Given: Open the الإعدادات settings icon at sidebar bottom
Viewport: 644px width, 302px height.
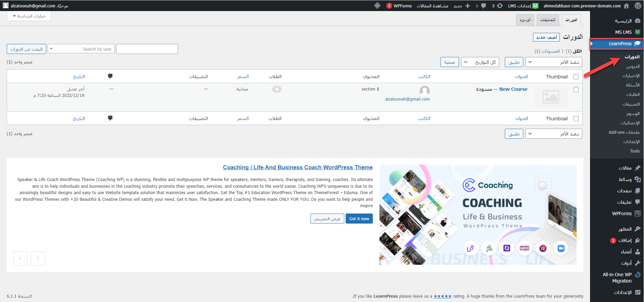Looking at the screenshot, I should coord(637,292).
